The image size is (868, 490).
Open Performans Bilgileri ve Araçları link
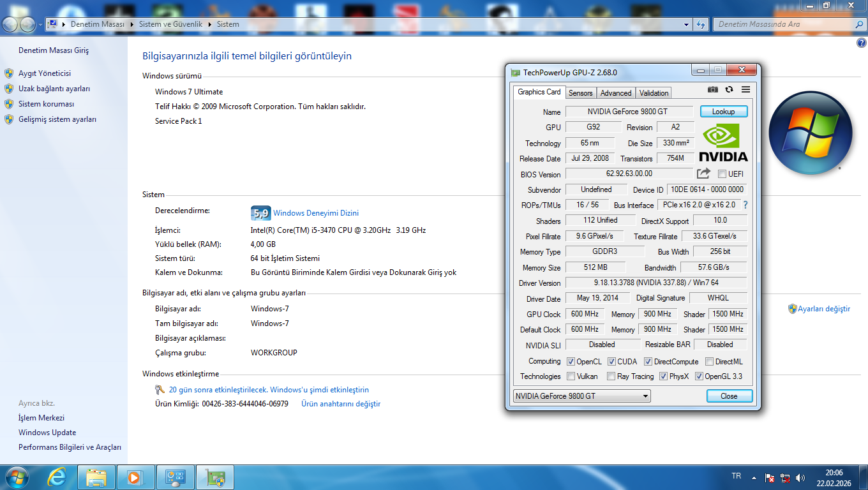pos(70,448)
